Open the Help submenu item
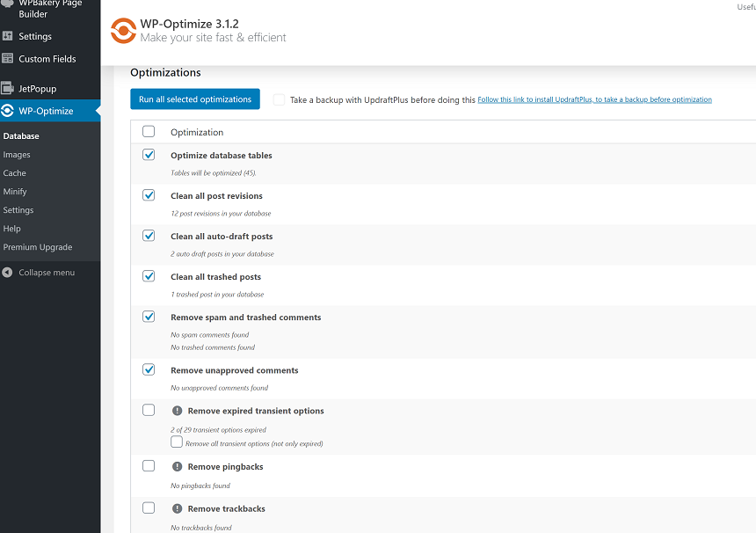Image resolution: width=756 pixels, height=533 pixels. click(x=11, y=229)
